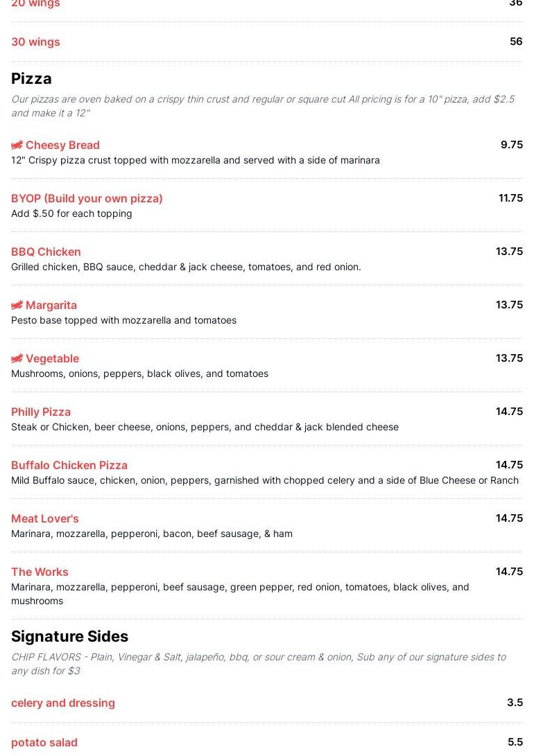This screenshot has height=756, width=534.
Task: Click the 11.75 BYOP price
Action: pos(510,198)
